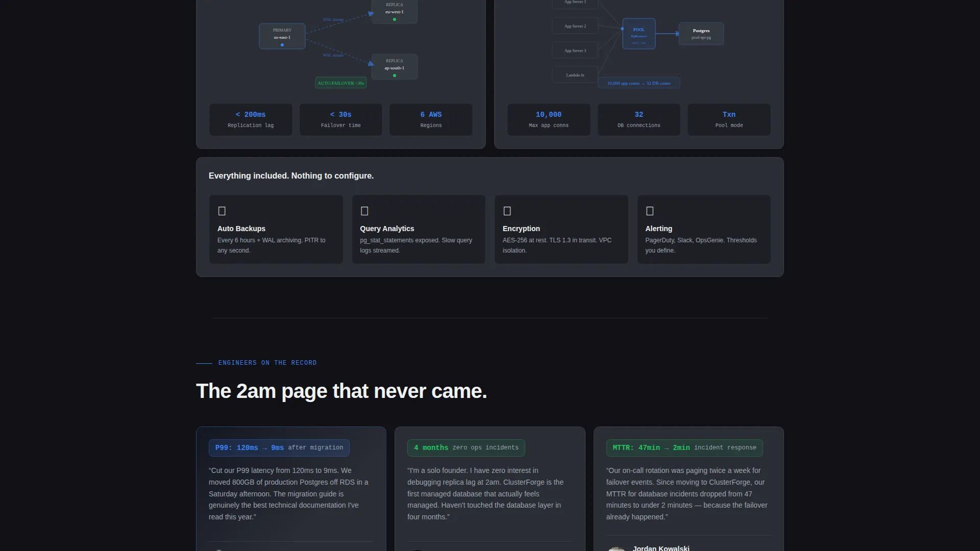
Task: Click 'Every 6 hours + WAL archiving' description
Action: coord(271,245)
